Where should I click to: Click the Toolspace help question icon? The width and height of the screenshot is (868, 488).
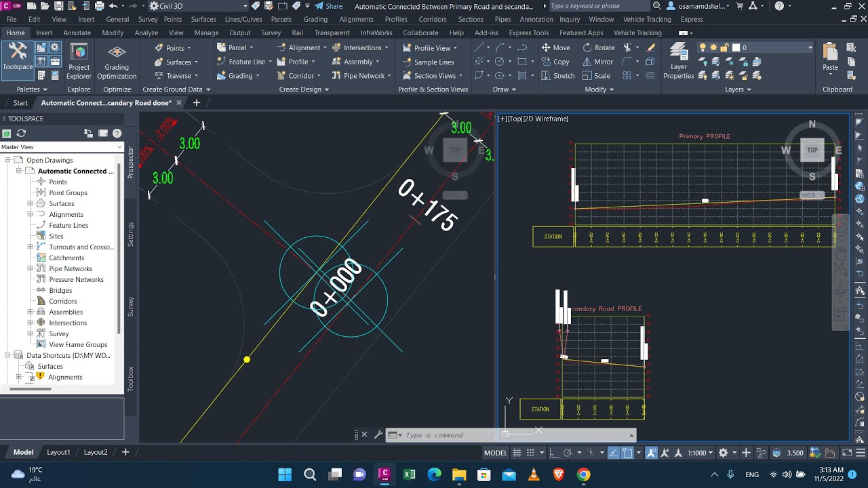[x=117, y=134]
